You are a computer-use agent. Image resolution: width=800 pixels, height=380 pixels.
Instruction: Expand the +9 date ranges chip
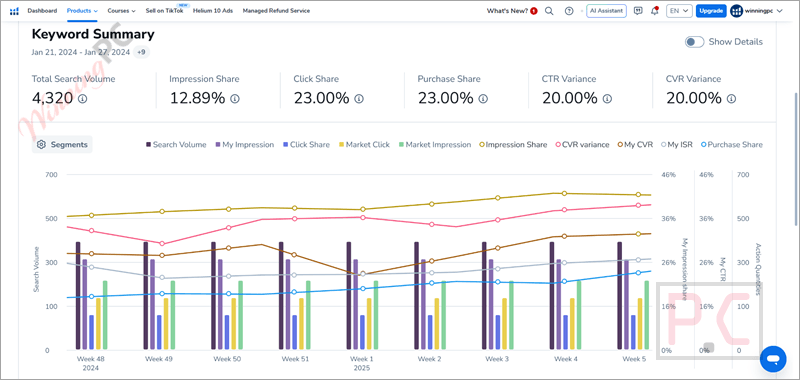[141, 52]
